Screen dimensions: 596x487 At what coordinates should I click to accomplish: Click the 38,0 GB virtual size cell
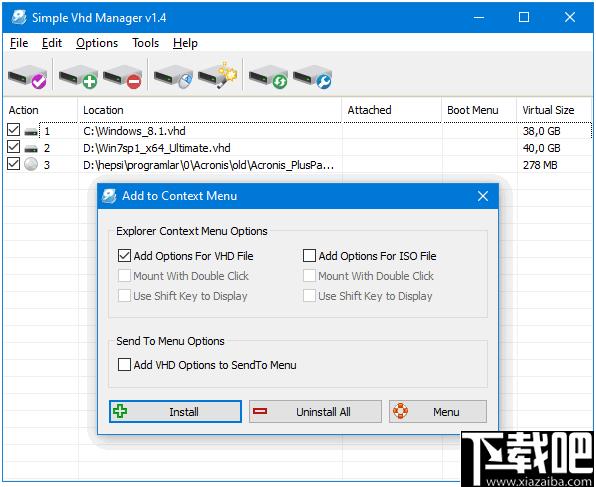pyautogui.click(x=541, y=131)
